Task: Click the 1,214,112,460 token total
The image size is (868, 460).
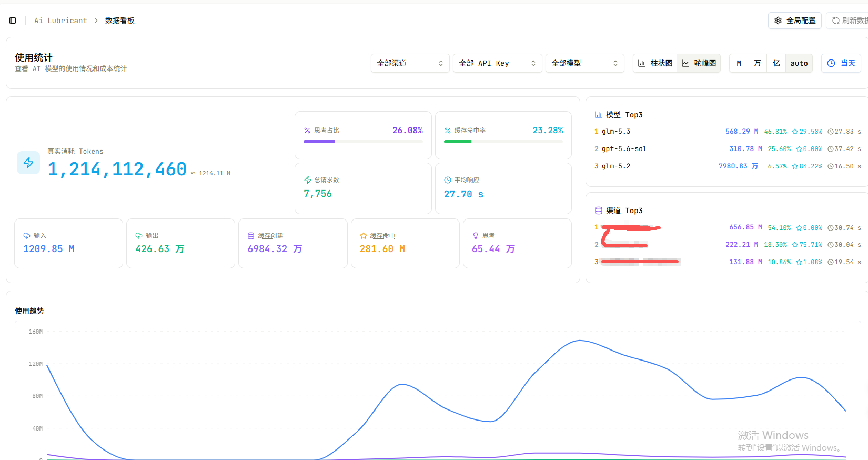Action: click(x=117, y=169)
